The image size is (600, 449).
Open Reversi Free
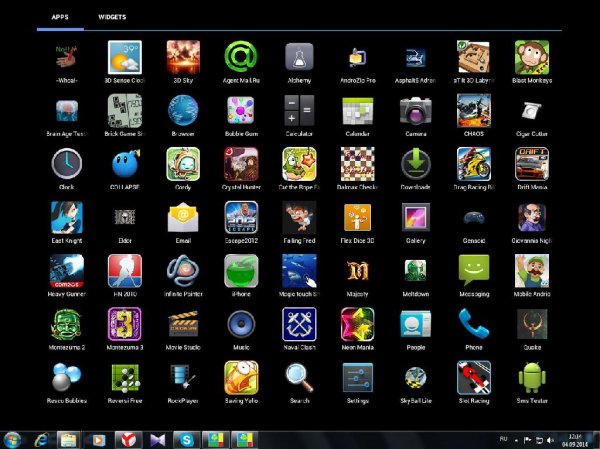pyautogui.click(x=125, y=377)
